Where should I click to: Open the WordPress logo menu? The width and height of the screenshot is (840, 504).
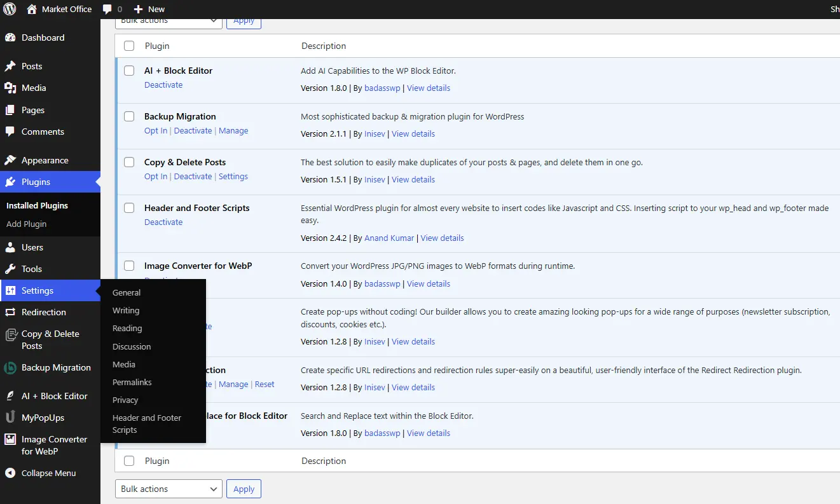click(x=10, y=9)
